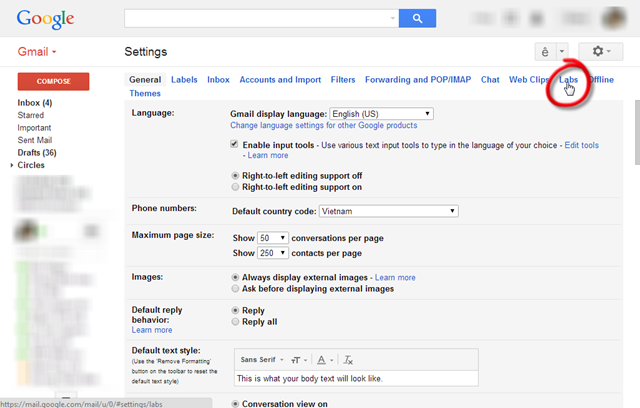Open Change language settings for other Google products
Viewport: 640px width, 408px height.
click(x=324, y=125)
